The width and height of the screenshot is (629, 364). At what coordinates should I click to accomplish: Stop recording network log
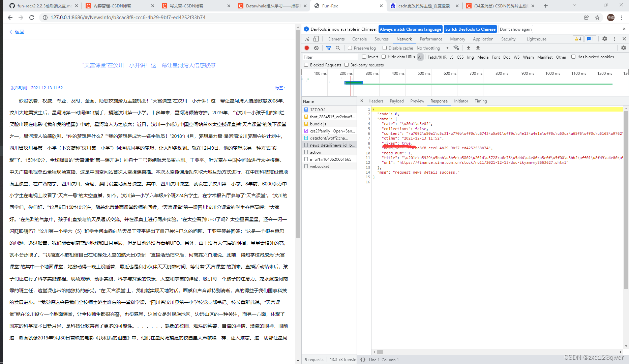[307, 48]
